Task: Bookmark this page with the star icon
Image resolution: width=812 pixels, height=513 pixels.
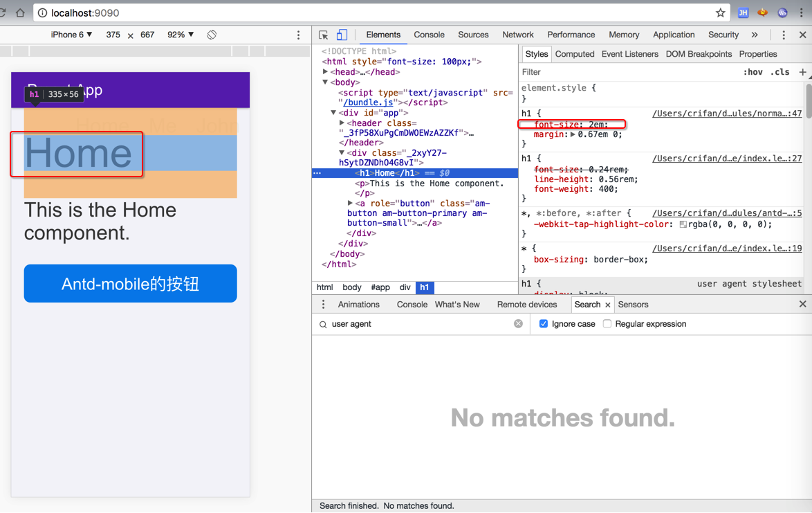Action: (720, 13)
